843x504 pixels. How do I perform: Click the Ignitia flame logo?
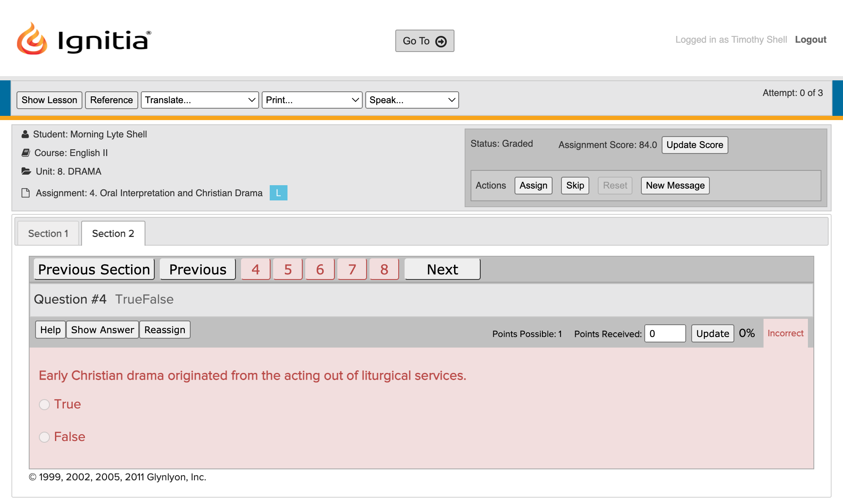(32, 39)
